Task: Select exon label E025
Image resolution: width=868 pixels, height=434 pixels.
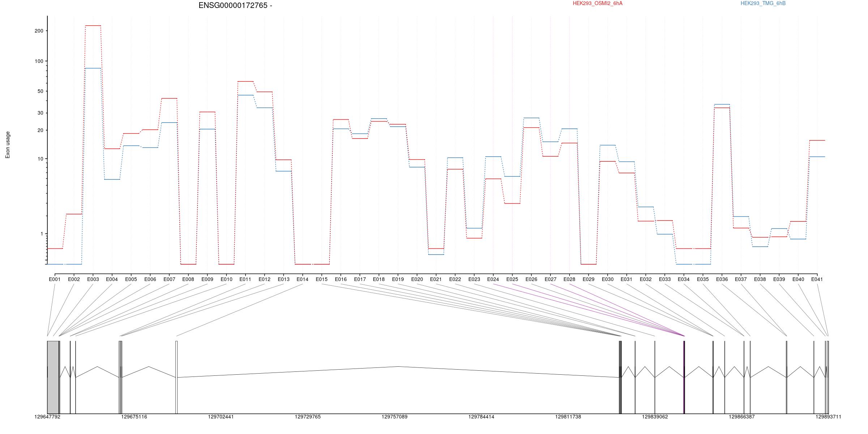Action: click(x=512, y=279)
